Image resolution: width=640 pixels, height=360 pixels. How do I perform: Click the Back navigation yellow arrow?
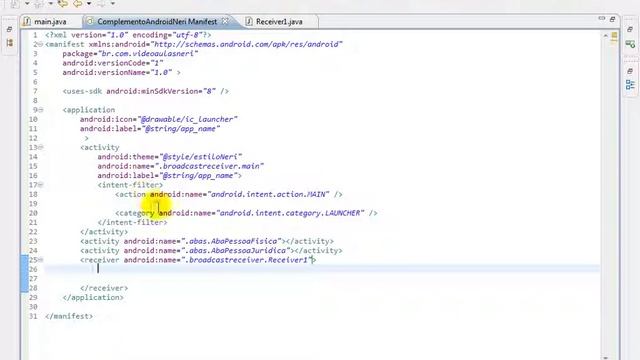77,4
